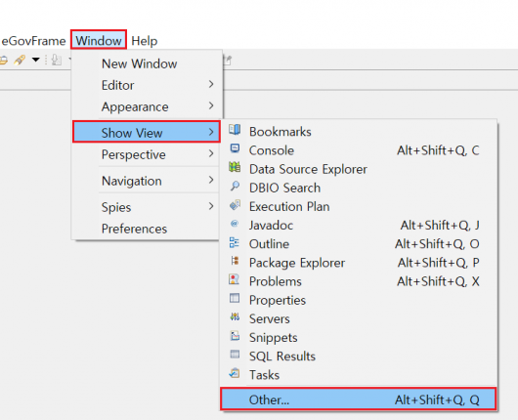Select the Data Source Explorer icon

point(235,167)
